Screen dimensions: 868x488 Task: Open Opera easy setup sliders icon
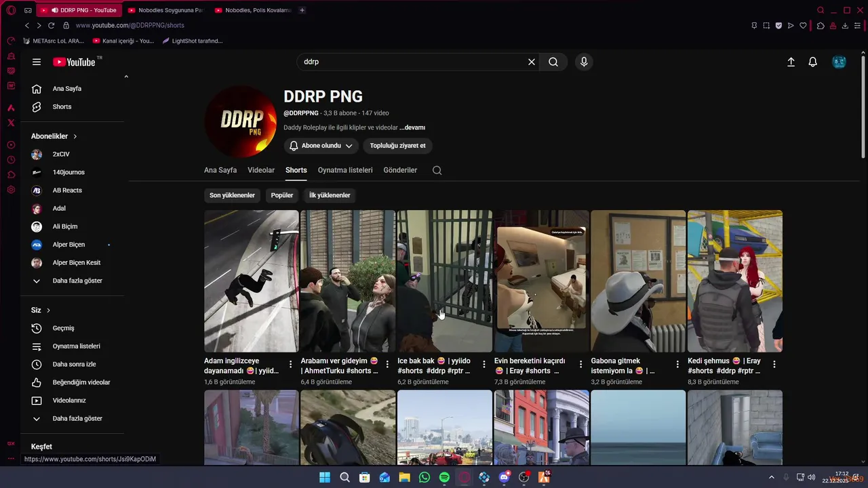point(857,25)
